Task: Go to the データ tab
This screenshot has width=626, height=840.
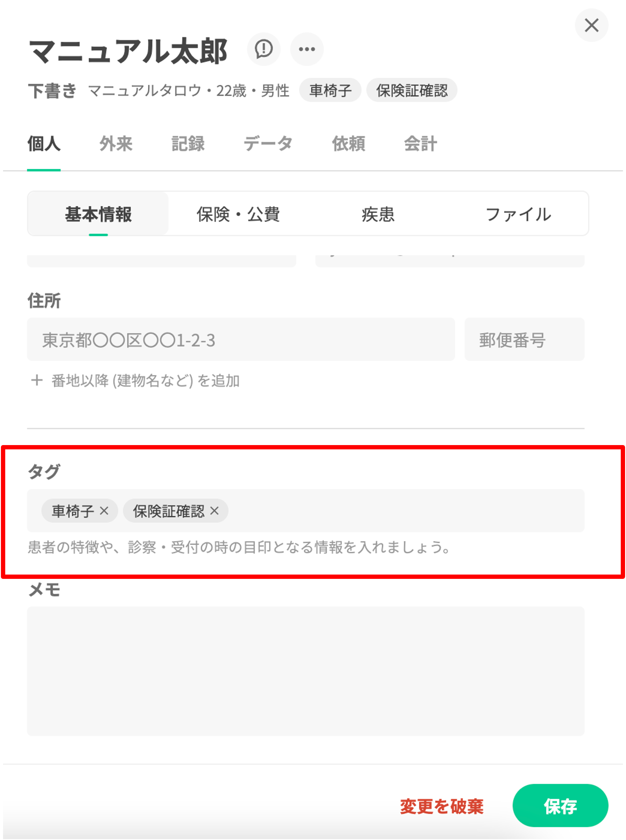Action: pyautogui.click(x=268, y=144)
